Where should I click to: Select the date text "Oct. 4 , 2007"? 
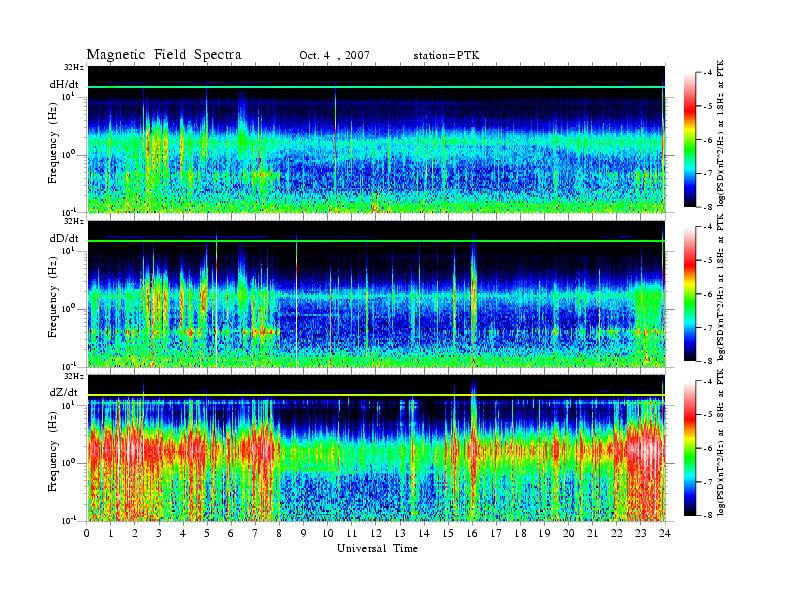pyautogui.click(x=334, y=56)
